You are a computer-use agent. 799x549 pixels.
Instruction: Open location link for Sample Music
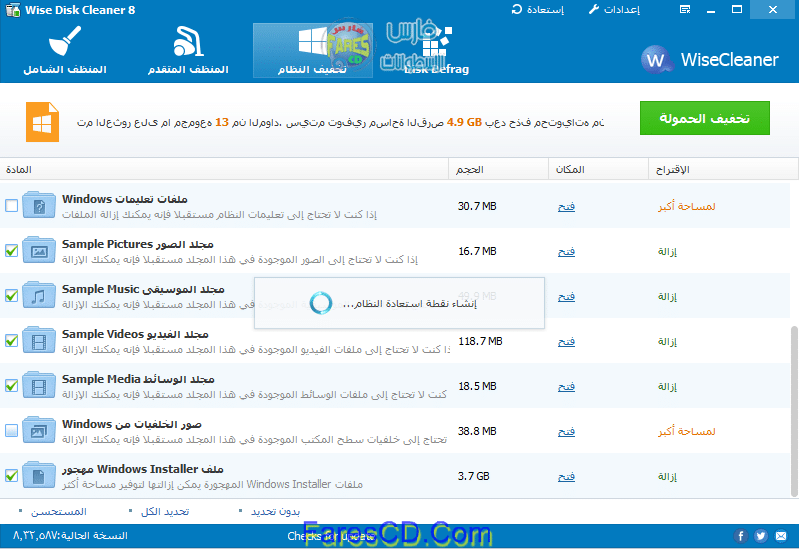[x=566, y=296]
